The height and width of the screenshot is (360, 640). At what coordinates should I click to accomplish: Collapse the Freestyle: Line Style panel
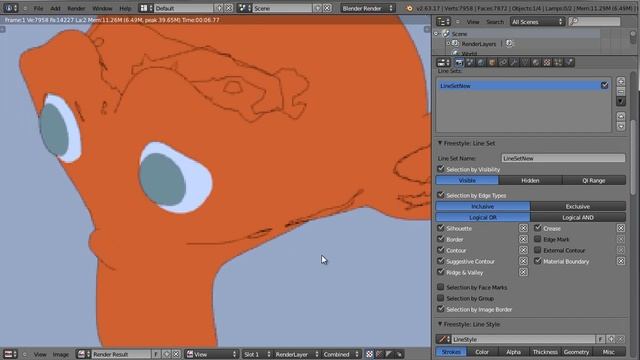tap(440, 324)
